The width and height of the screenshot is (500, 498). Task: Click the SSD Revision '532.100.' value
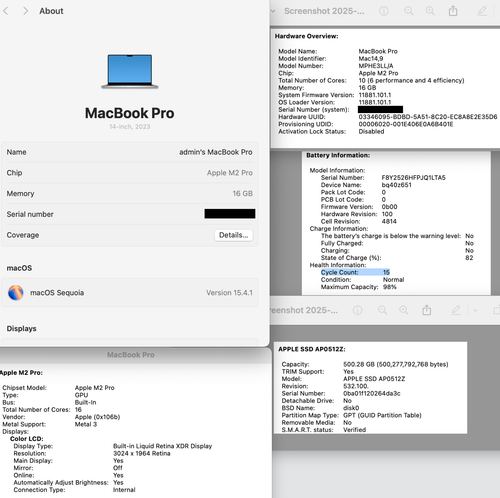[356, 386]
